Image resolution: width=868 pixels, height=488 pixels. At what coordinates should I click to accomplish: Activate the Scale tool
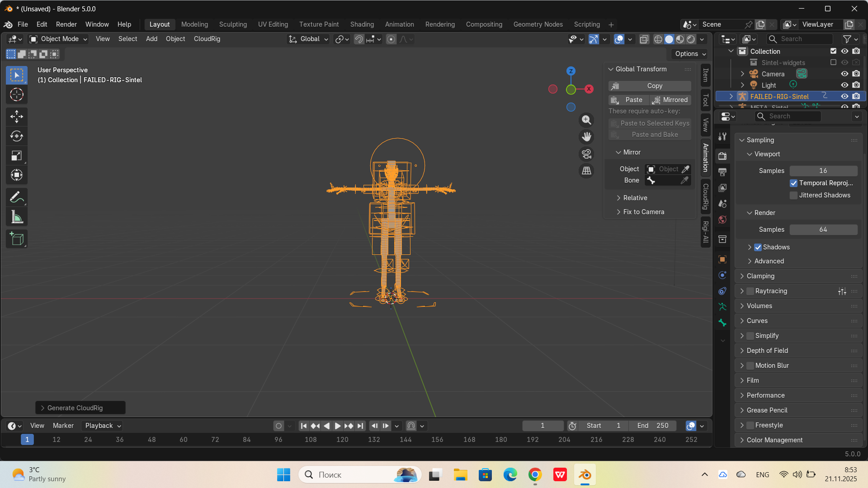click(17, 156)
